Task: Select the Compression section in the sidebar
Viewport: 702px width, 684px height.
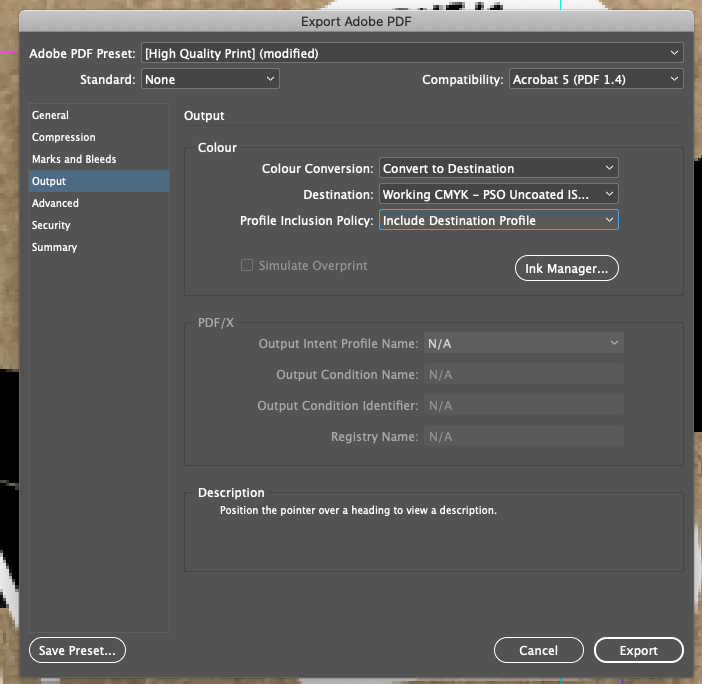Action: point(99,137)
